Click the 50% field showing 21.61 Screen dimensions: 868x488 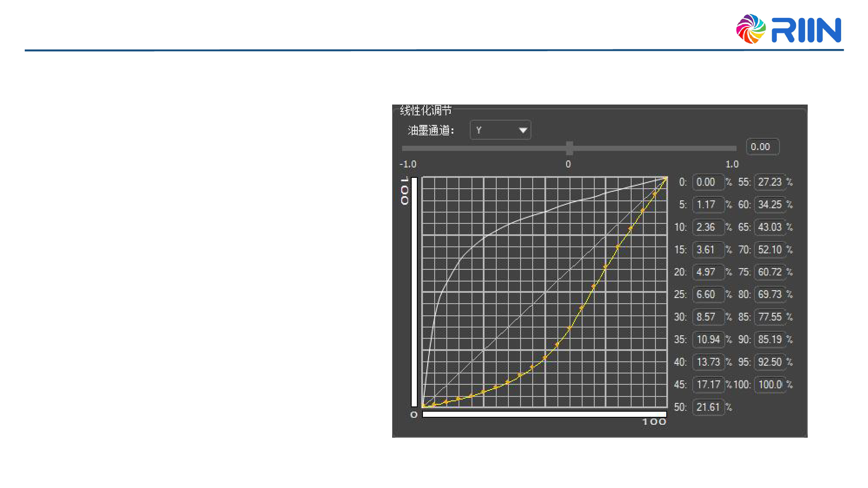point(708,407)
